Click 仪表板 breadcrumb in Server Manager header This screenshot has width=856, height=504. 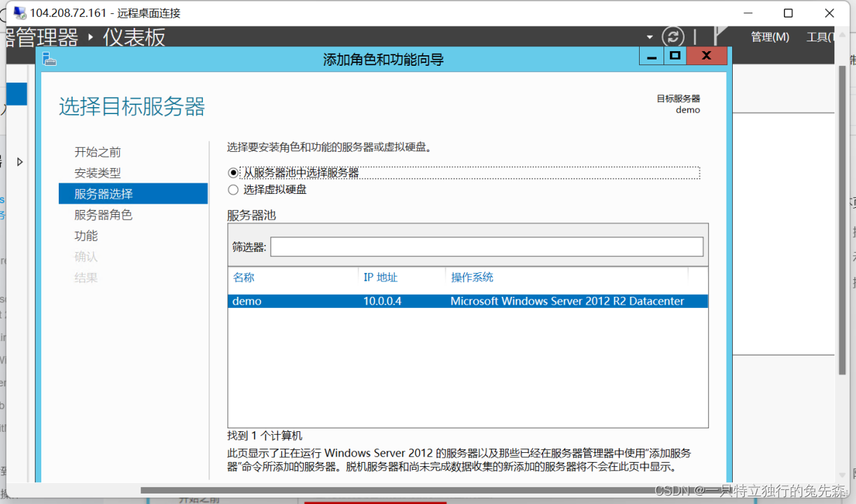click(x=134, y=36)
